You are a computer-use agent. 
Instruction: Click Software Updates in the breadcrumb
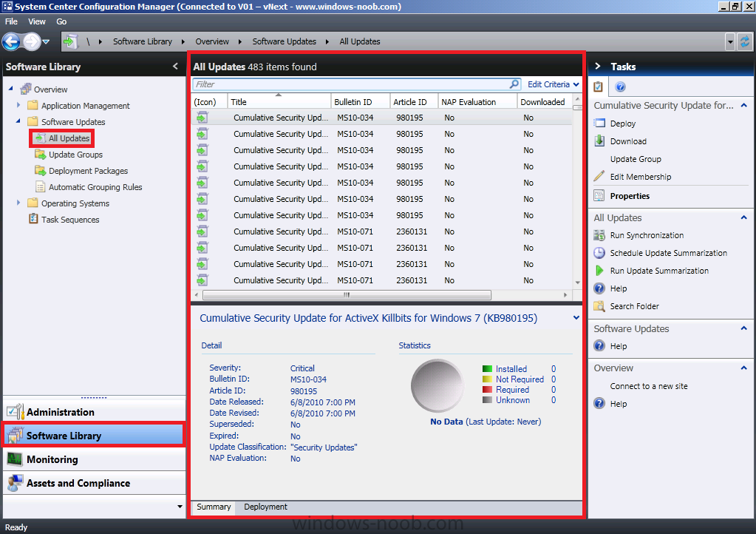tap(284, 41)
